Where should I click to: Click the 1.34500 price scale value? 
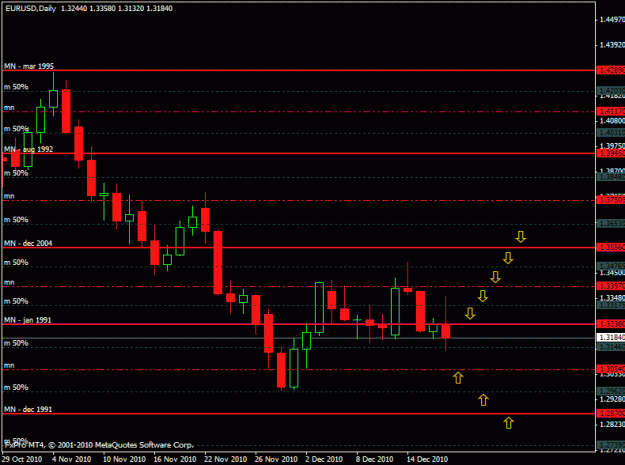pyautogui.click(x=612, y=273)
